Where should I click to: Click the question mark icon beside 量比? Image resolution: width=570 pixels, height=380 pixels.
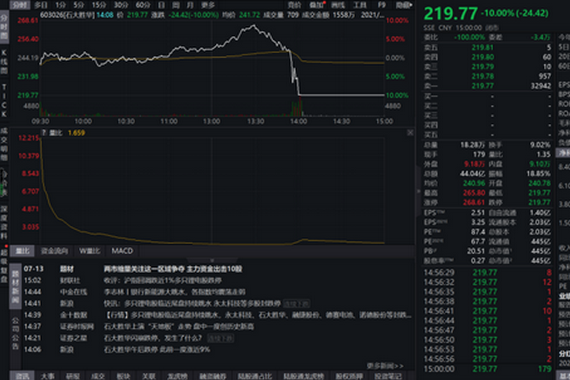(x=44, y=133)
